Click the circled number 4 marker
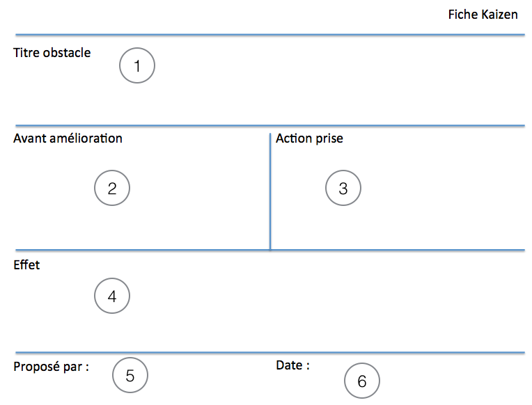This screenshot has height=405, width=532. coord(112,296)
